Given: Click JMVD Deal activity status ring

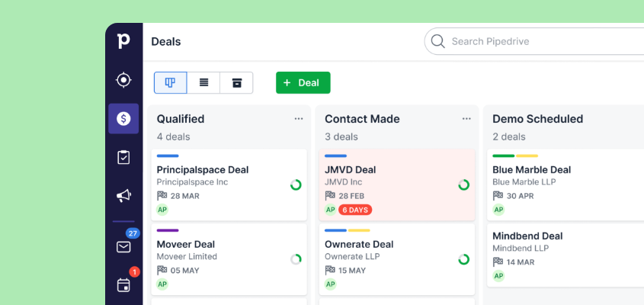Looking at the screenshot, I should point(463,185).
